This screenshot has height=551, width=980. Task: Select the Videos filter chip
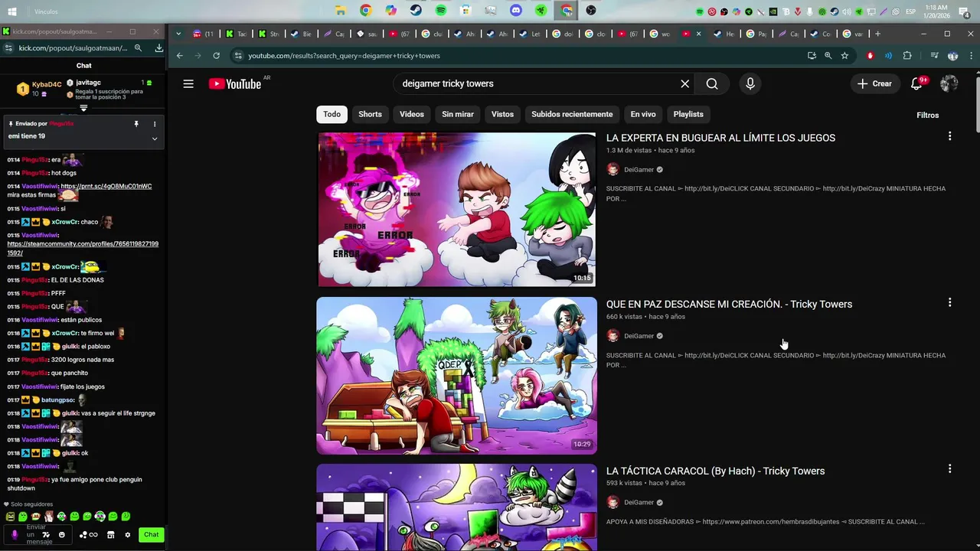point(412,114)
